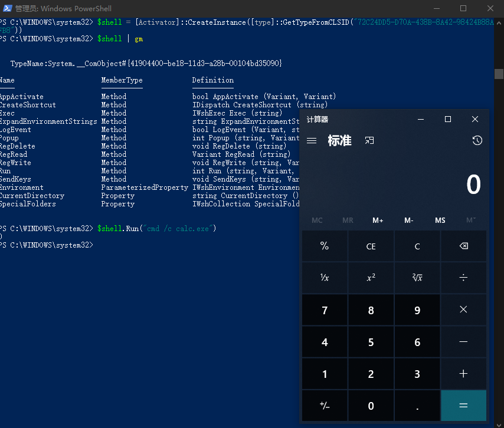Click the Definition column header
The image size is (504, 428).
(213, 80)
